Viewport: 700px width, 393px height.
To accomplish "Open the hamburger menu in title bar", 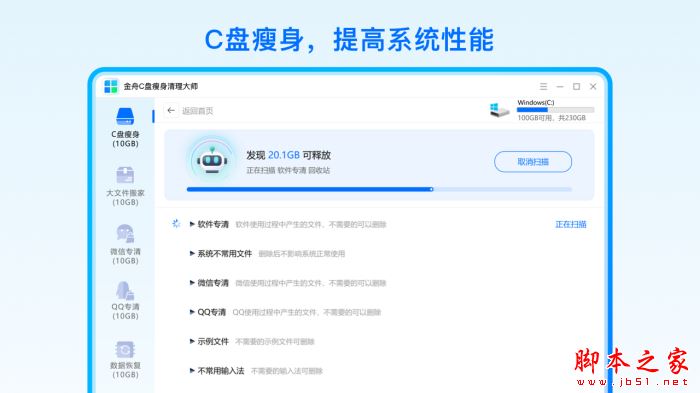I will tap(543, 86).
